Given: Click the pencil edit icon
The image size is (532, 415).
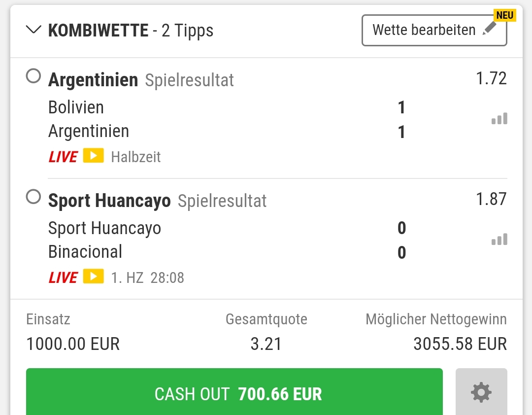Looking at the screenshot, I should [x=489, y=29].
